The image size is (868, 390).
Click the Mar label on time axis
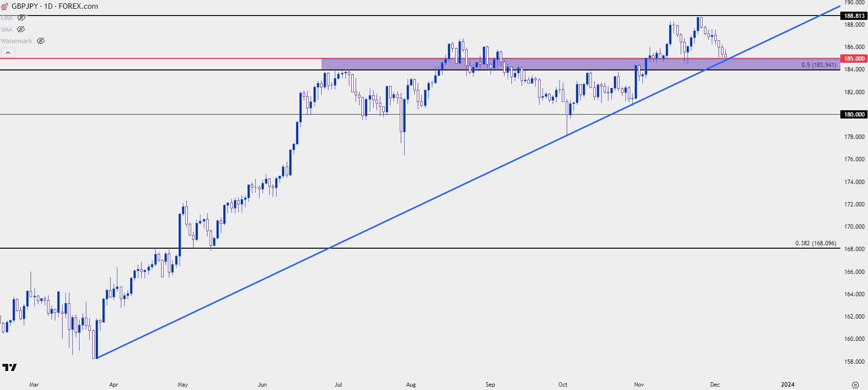pos(34,385)
